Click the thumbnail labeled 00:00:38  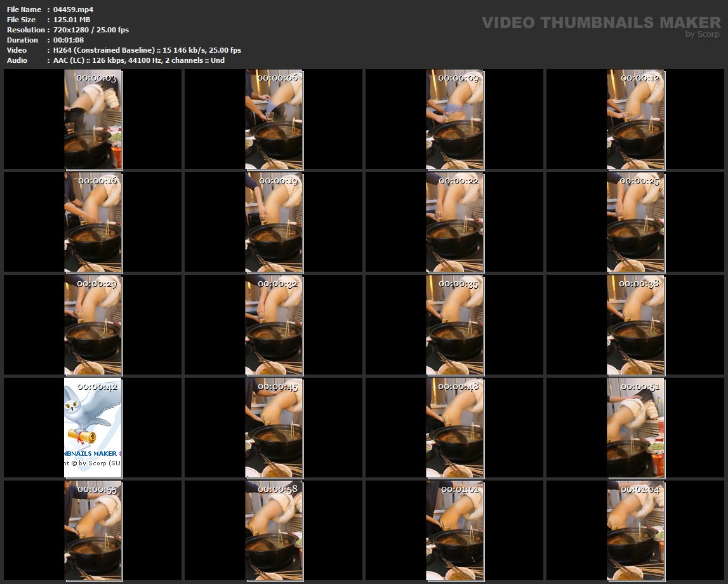pyautogui.click(x=635, y=325)
